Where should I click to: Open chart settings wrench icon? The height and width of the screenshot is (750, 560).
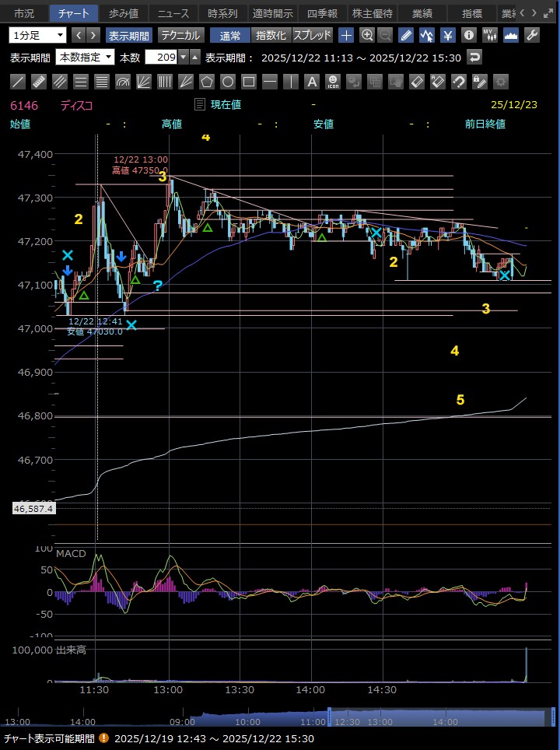pos(532,35)
